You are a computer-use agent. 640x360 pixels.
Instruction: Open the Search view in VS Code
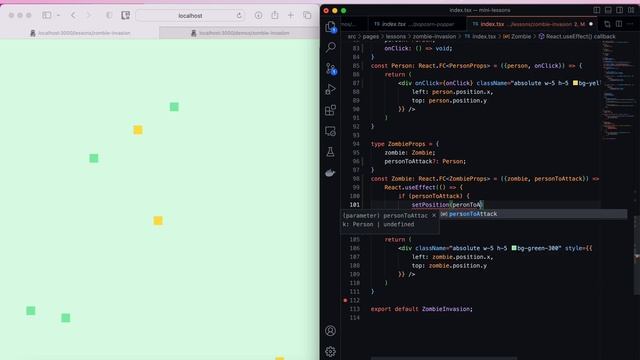331,47
